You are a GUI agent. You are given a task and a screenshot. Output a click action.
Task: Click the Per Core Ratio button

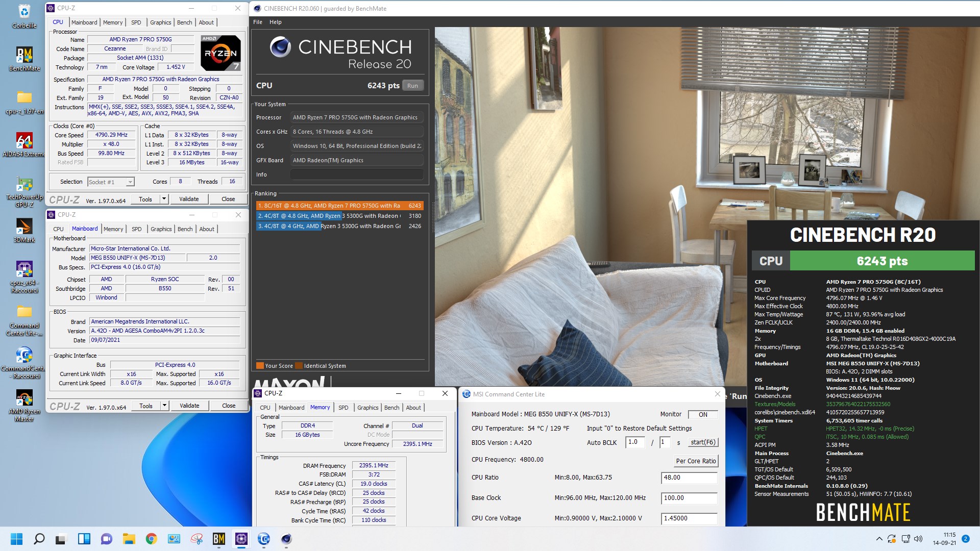point(696,461)
